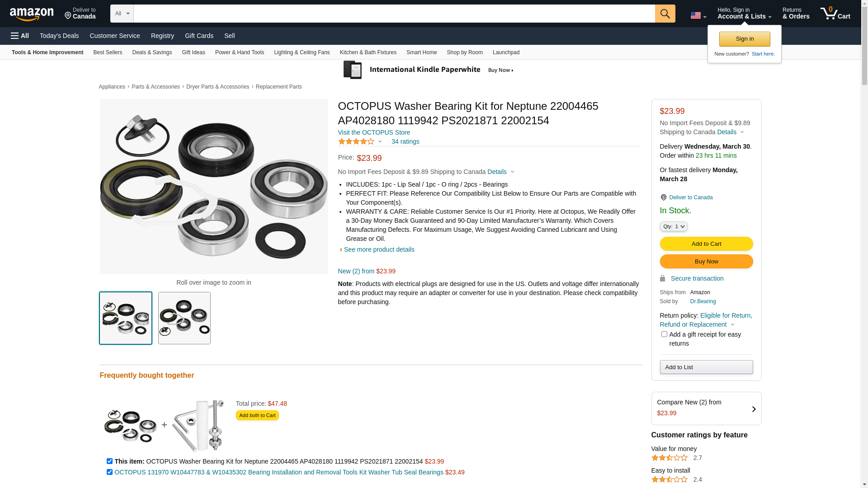Click the Compare New offers arrow
Image resolution: width=868 pixels, height=488 pixels.
[753, 409]
